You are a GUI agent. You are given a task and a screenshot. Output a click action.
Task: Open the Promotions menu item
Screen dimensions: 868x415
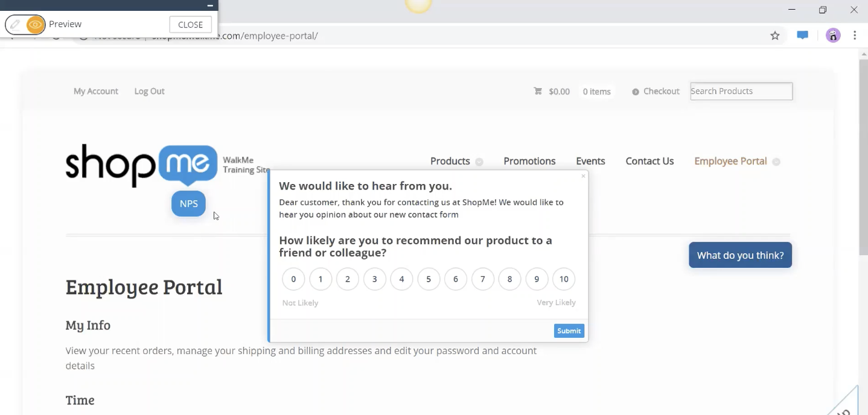coord(529,161)
